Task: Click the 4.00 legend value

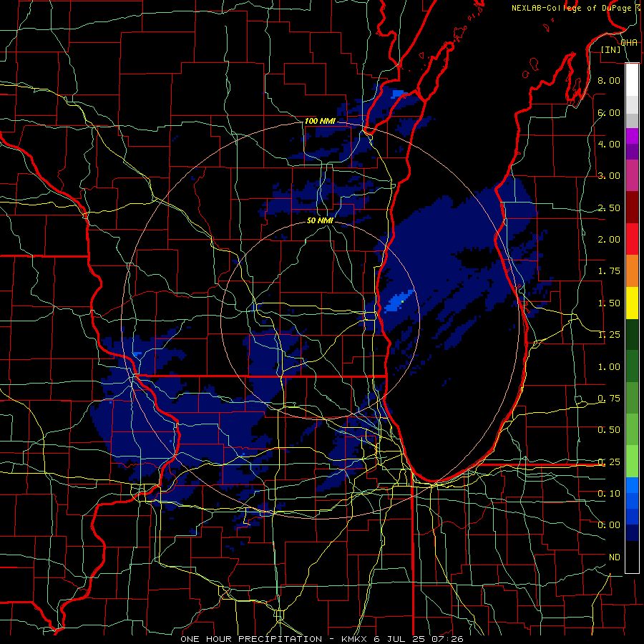Action: (608, 144)
